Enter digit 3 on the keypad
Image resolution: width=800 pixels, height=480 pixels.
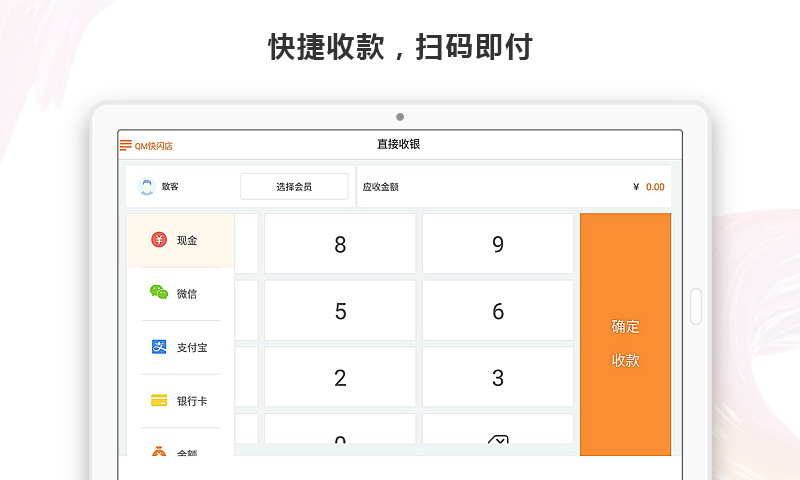tap(498, 378)
